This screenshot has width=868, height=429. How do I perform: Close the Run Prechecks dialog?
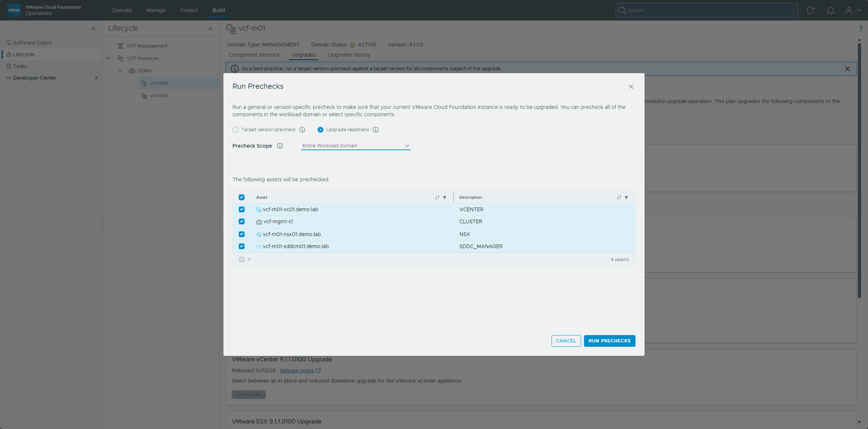(631, 87)
